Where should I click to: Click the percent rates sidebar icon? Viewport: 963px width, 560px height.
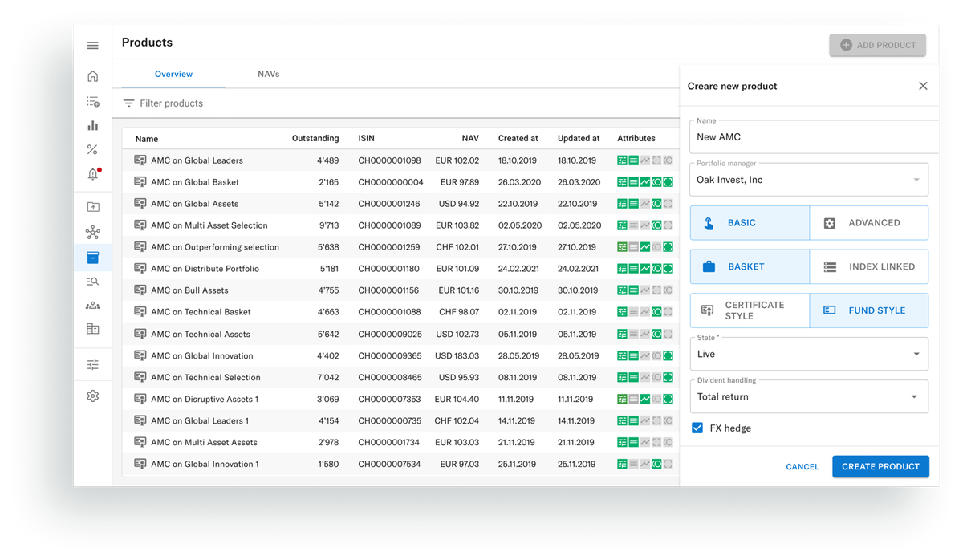[92, 149]
